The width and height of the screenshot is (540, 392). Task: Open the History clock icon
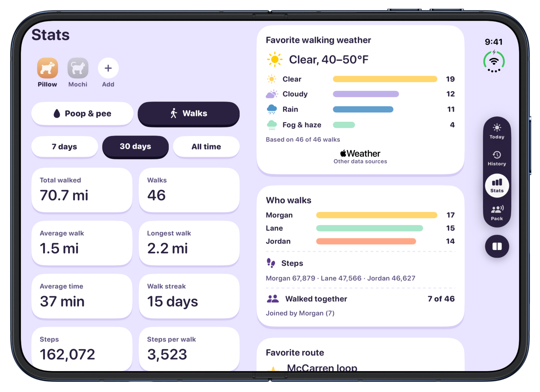(x=497, y=155)
